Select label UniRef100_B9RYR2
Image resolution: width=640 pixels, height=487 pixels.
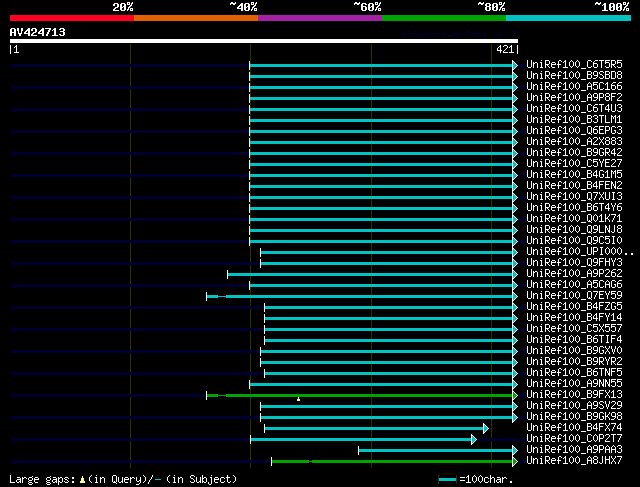point(574,362)
